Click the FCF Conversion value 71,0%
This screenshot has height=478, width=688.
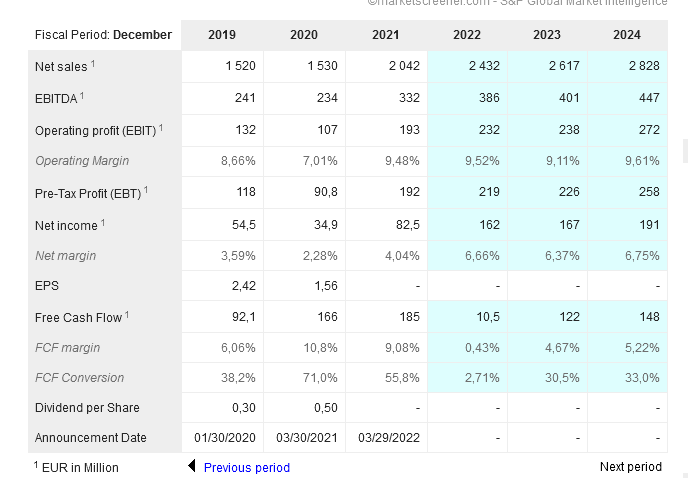[320, 377]
